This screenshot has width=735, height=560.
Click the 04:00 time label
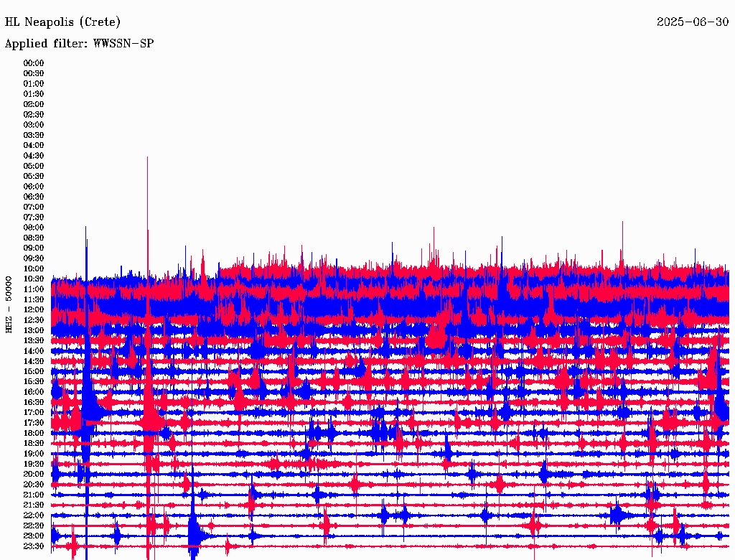pos(34,146)
